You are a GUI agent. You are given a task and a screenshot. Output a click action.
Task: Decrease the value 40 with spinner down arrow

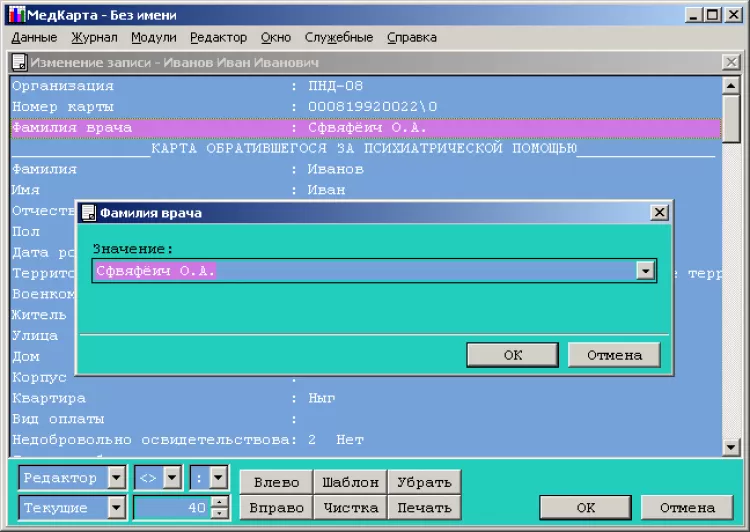pos(219,513)
